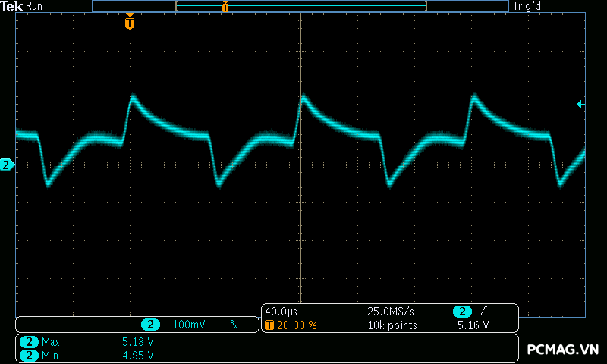Click the trigger source channel 2 badge
The height and width of the screenshot is (364, 607).
pos(462,312)
